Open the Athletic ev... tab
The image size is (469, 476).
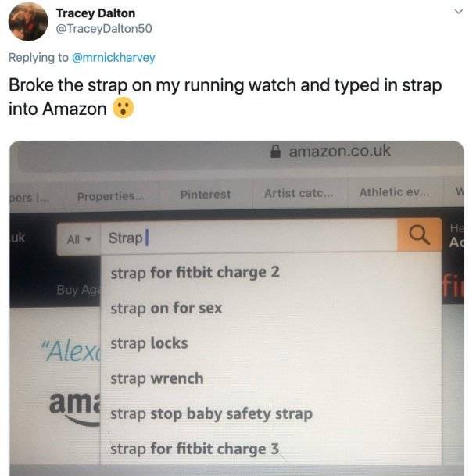click(x=394, y=192)
